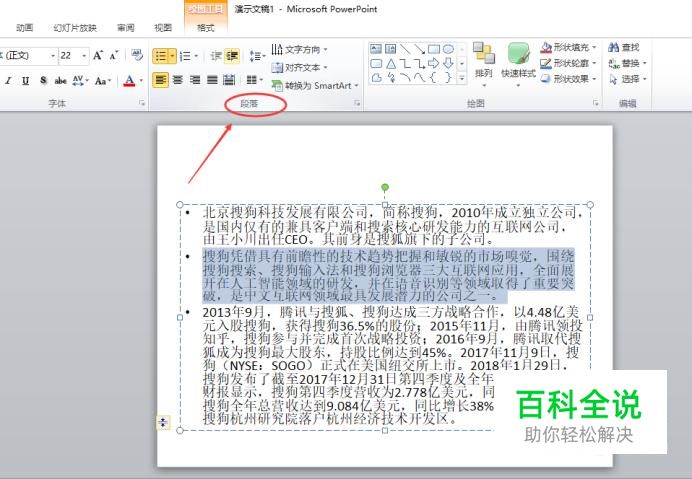Increase the font size with the grow-font icon
Screen dimensions: 692x479
click(x=98, y=56)
